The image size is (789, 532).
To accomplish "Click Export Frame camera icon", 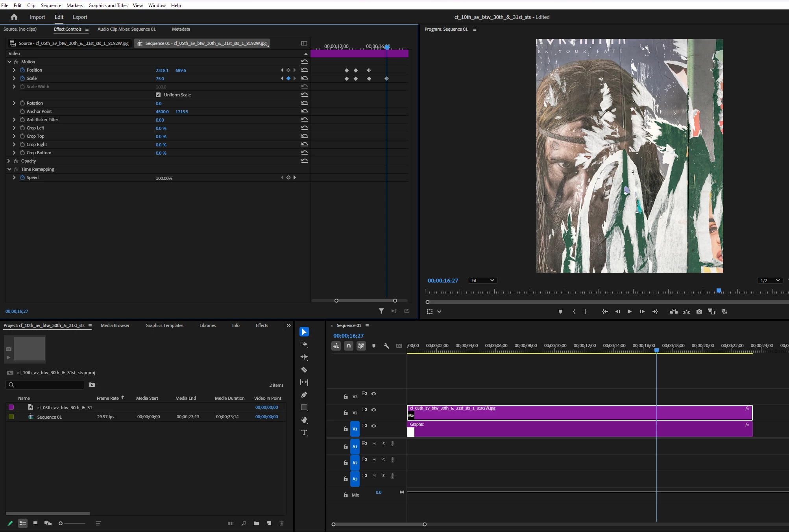I will tap(699, 311).
